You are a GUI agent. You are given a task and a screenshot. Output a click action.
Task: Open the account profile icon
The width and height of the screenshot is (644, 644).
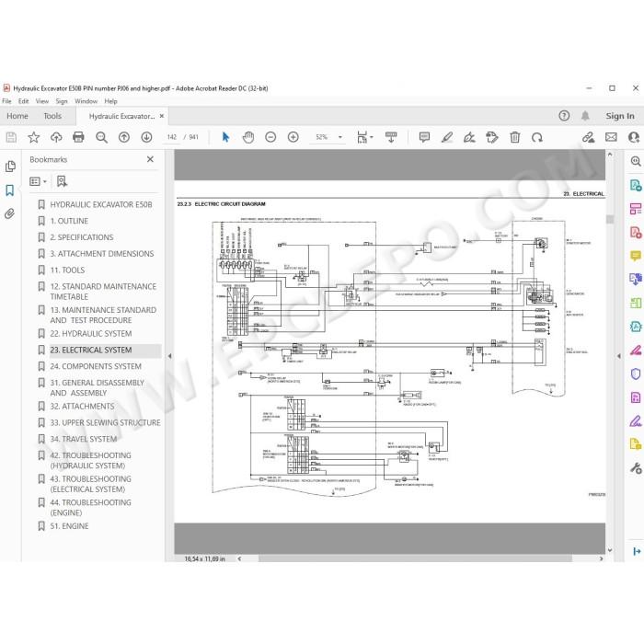[x=634, y=137]
